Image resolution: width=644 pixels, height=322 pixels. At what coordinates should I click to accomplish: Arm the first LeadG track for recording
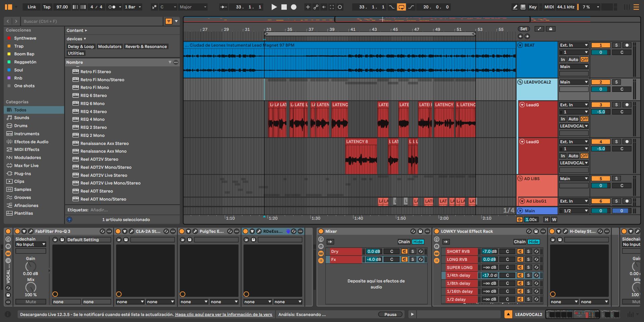click(x=627, y=105)
